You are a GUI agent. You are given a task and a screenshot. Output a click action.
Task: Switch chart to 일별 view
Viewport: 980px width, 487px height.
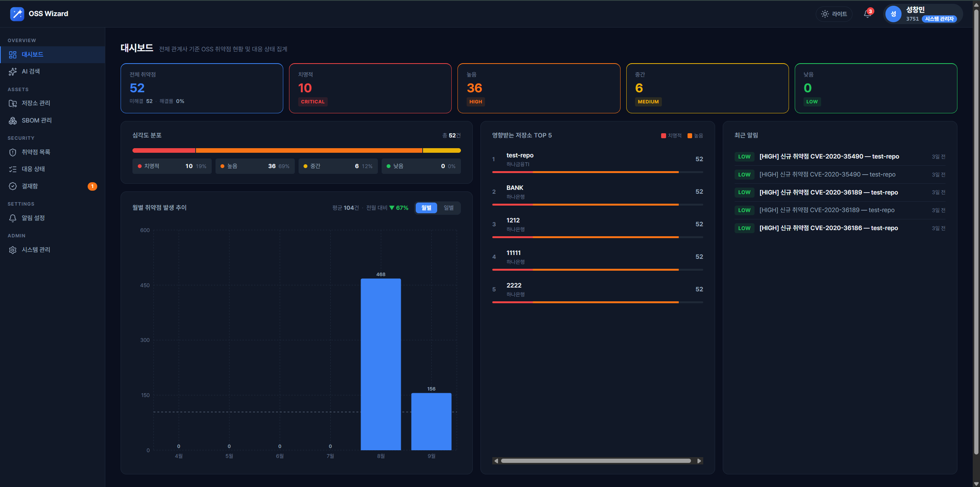point(449,208)
